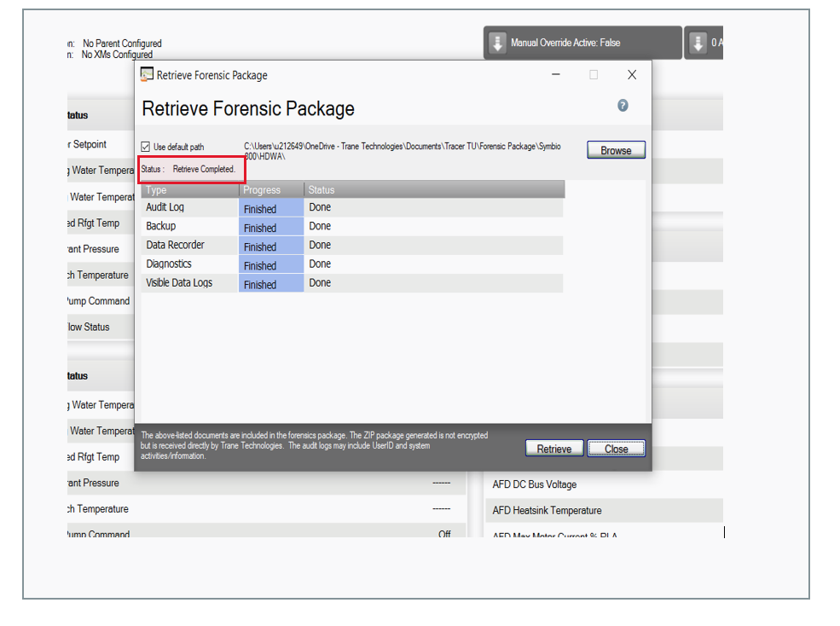The image size is (840, 626).
Task: Click Finished progress bar for Diagnostics
Action: click(271, 264)
